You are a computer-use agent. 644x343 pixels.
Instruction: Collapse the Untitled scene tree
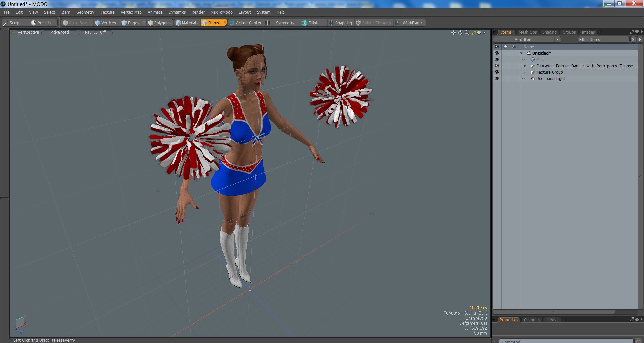[x=521, y=53]
